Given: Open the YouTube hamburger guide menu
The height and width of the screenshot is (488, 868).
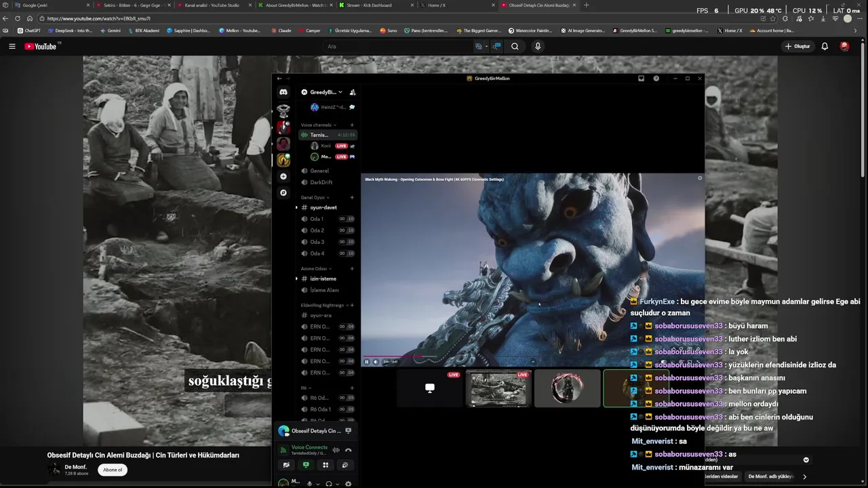Looking at the screenshot, I should tap(12, 46).
